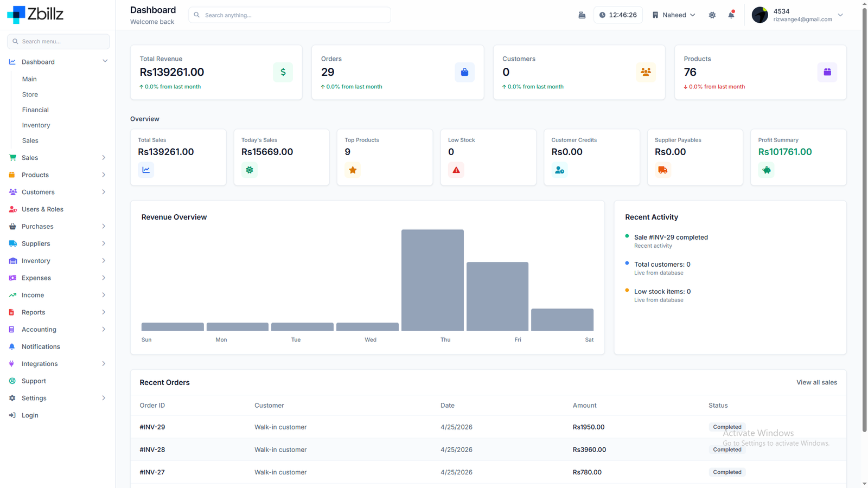Image resolution: width=868 pixels, height=488 pixels.
Task: Toggle the theme settings sun icon
Action: pos(712,15)
